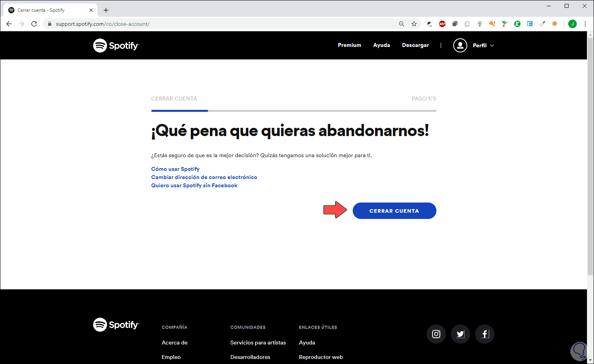
Task: Go forward in browser history
Action: tap(22, 24)
